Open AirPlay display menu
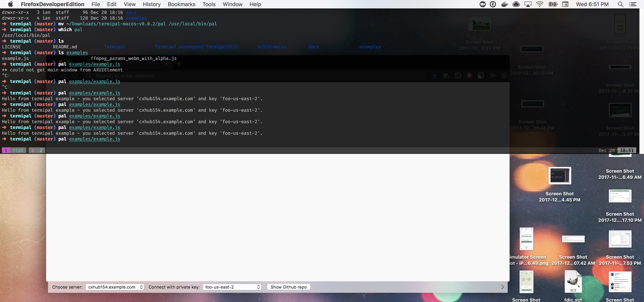Image resolution: width=644 pixels, height=302 pixels. click(528, 4)
